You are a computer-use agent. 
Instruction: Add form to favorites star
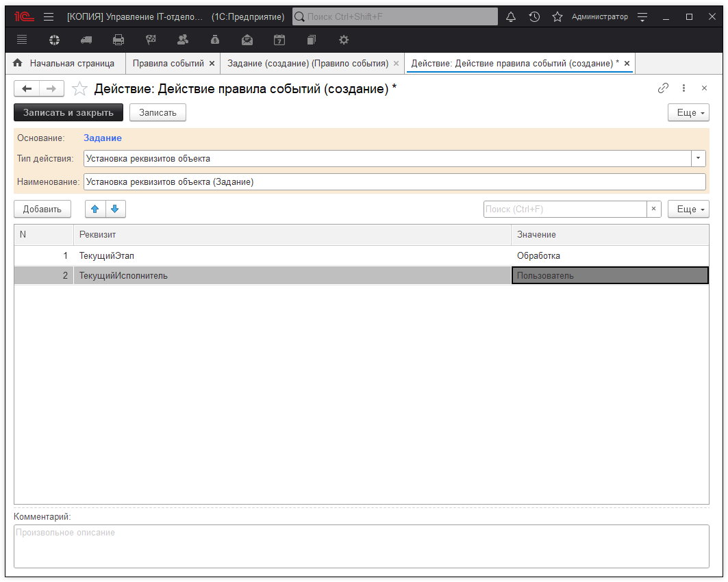(80, 88)
